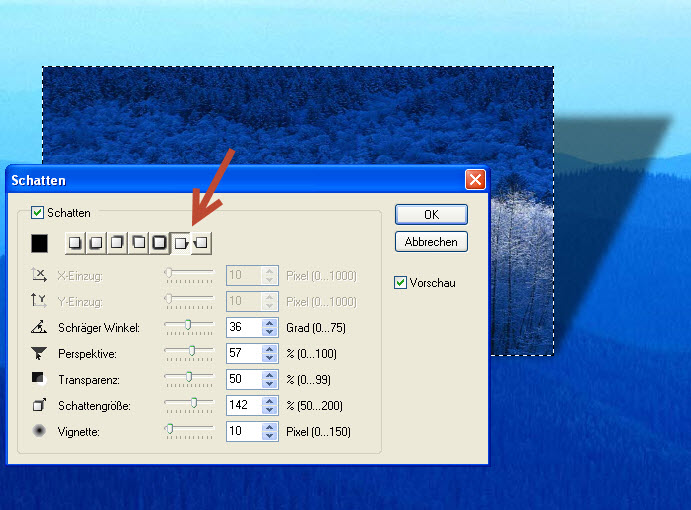Click the 'Perspektive:' label
Viewport: 691px width, 510px height.
click(87, 354)
